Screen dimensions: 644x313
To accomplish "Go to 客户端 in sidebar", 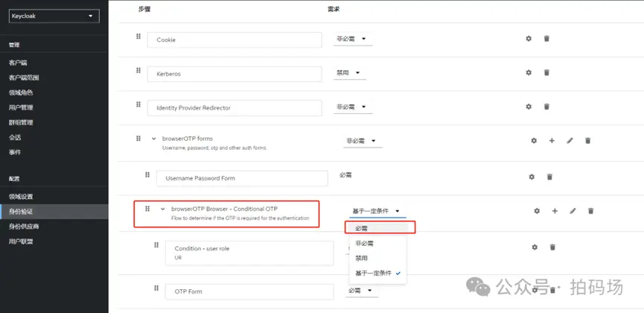I will click(x=18, y=63).
